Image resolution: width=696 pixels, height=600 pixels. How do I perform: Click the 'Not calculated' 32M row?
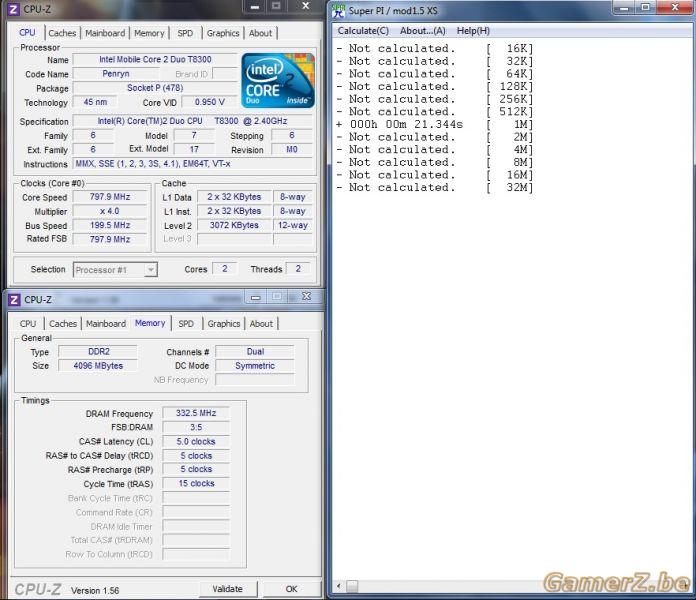tap(435, 187)
